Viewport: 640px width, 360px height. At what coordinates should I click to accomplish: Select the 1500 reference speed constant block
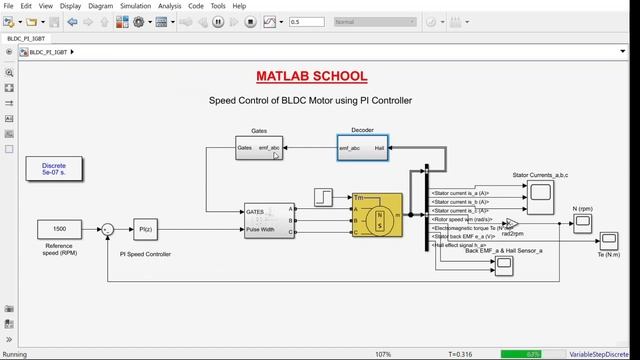pyautogui.click(x=60, y=229)
